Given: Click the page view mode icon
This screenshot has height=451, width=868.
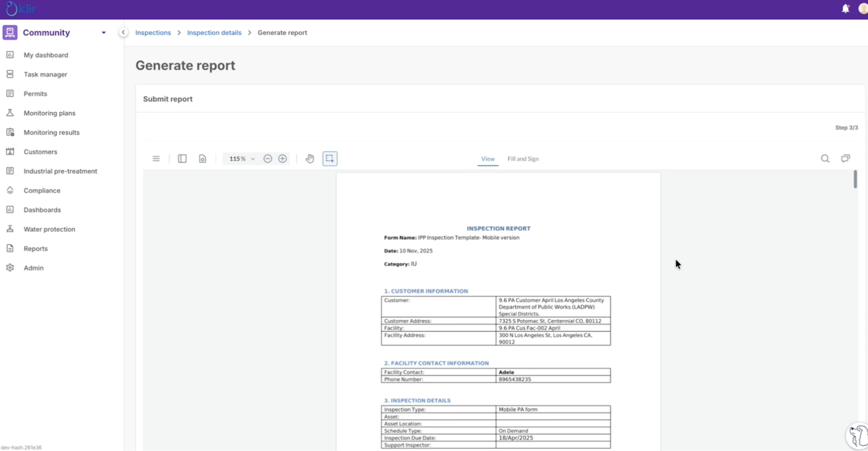Looking at the screenshot, I should pyautogui.click(x=202, y=159).
